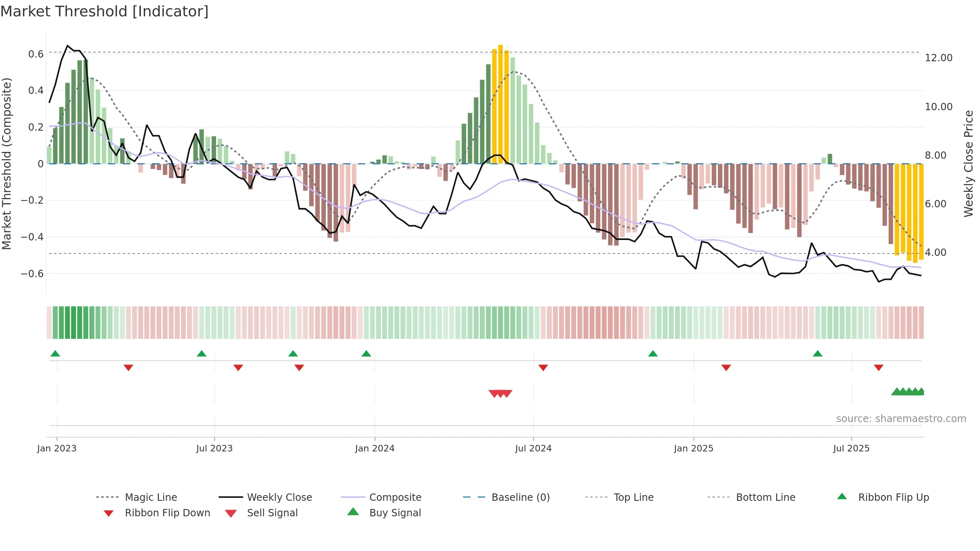Click the Ribbon Flip Down marker just after Jul 2025

pyautogui.click(x=879, y=368)
